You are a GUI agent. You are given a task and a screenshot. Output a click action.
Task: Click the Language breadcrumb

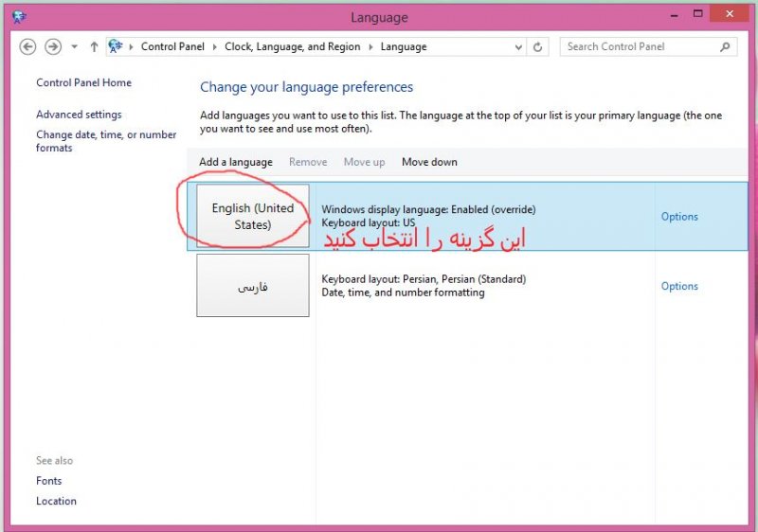click(404, 46)
